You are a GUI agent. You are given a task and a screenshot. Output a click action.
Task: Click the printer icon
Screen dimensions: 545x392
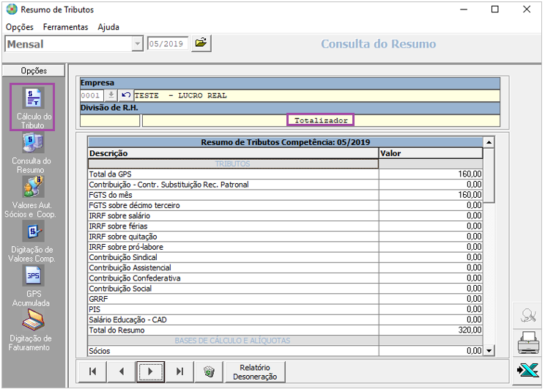527,343
